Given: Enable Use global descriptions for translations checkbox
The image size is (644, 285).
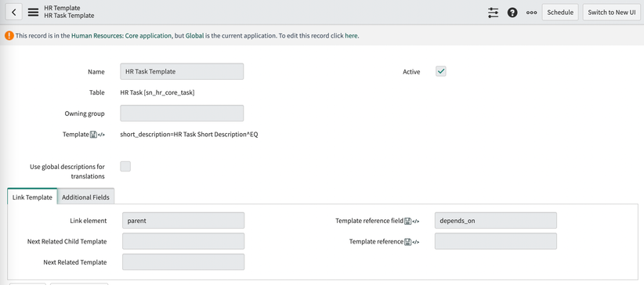Looking at the screenshot, I should click(125, 166).
